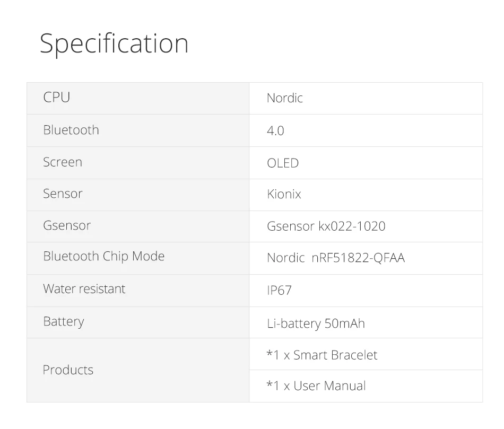Click the Kionix sensor value
This screenshot has height=429, width=504.
(x=284, y=195)
